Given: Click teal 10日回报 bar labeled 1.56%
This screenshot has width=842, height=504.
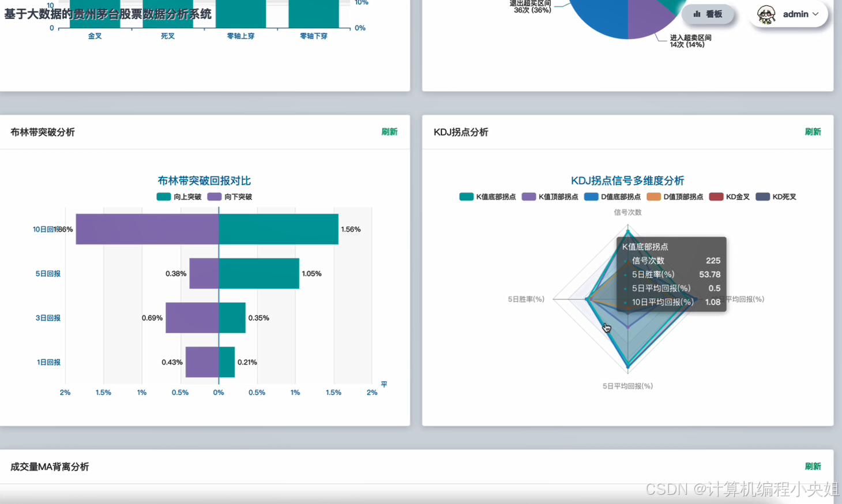Looking at the screenshot, I should [279, 229].
